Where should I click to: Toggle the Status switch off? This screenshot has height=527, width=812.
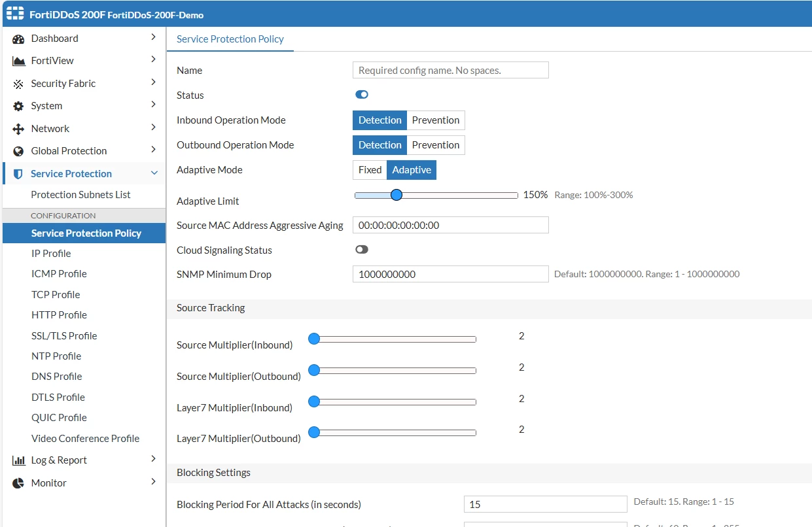click(x=362, y=95)
